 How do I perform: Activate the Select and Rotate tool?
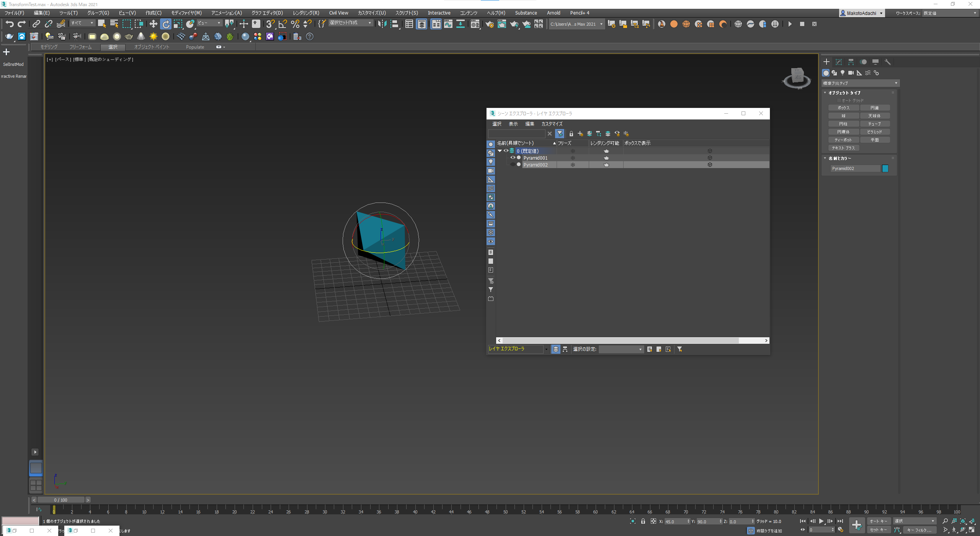tap(166, 24)
